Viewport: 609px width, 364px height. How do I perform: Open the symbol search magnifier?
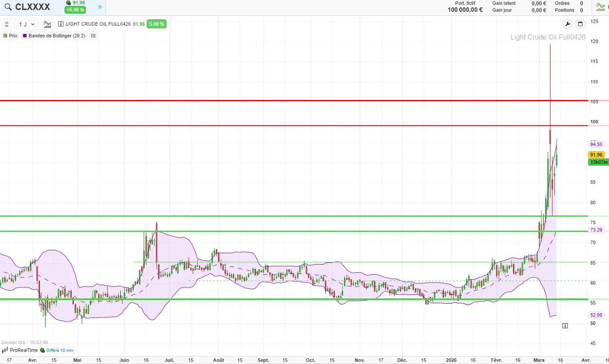pos(8,7)
